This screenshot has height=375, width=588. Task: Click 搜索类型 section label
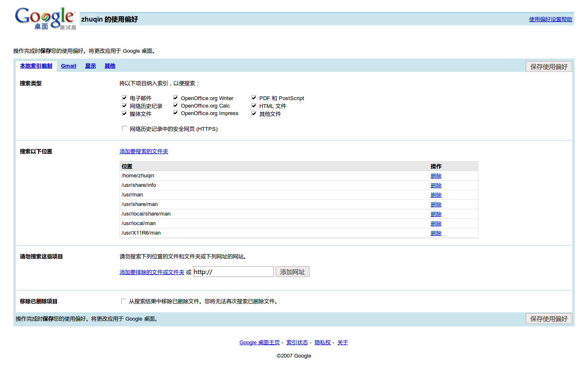click(x=31, y=83)
